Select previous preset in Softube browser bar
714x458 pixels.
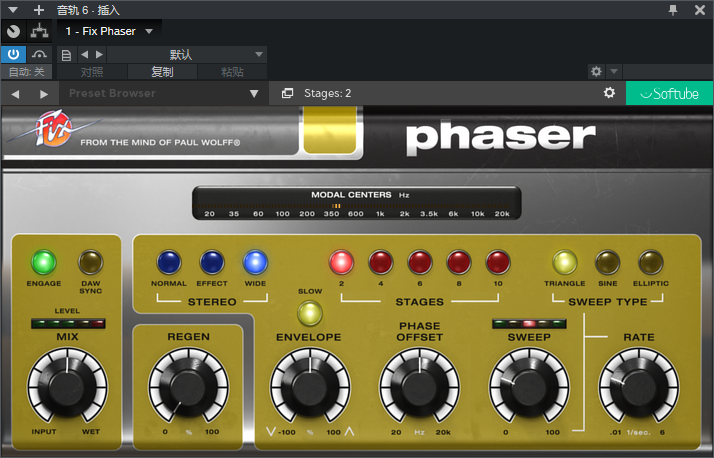tap(15, 94)
